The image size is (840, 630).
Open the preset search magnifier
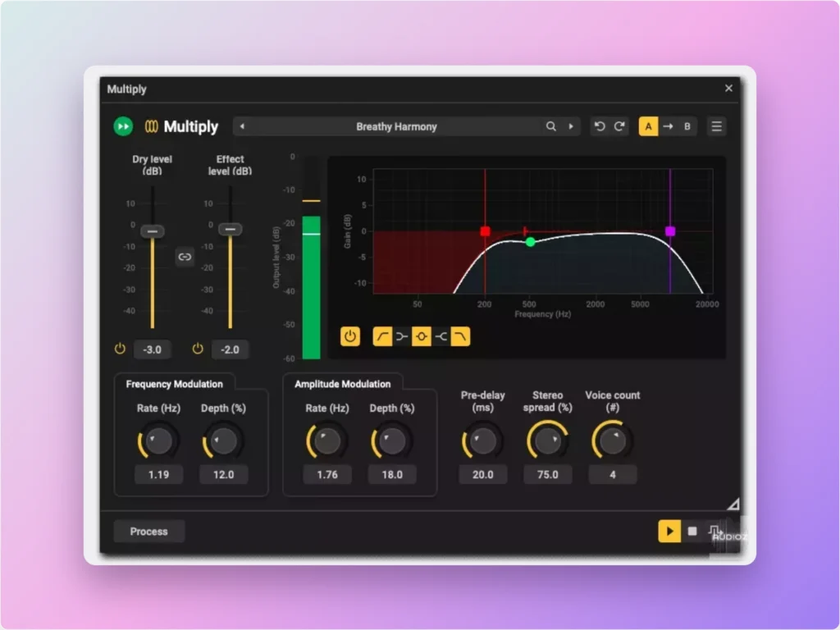[550, 126]
